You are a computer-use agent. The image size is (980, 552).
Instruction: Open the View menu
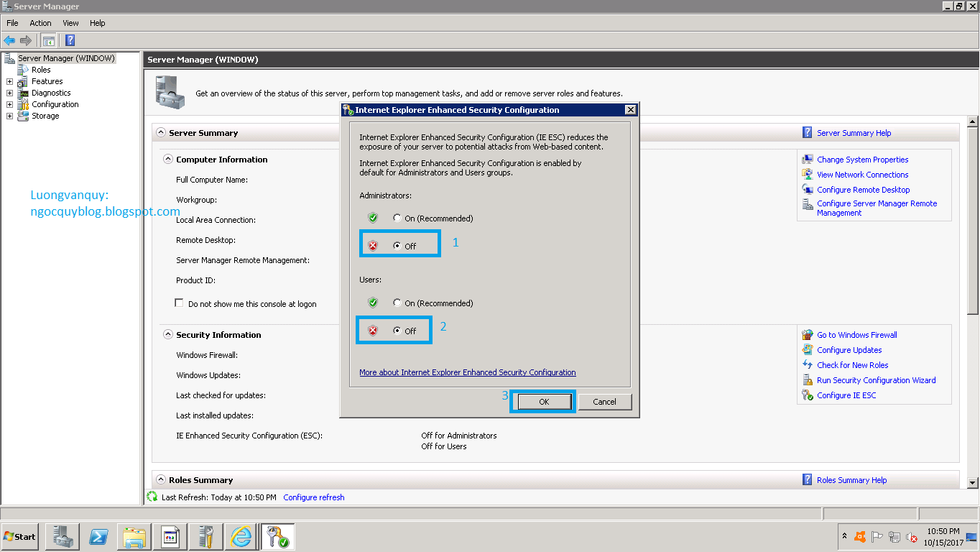(70, 22)
